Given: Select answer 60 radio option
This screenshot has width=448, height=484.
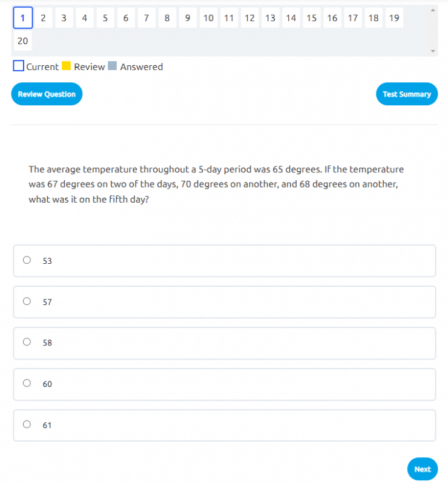Looking at the screenshot, I should pyautogui.click(x=27, y=384).
